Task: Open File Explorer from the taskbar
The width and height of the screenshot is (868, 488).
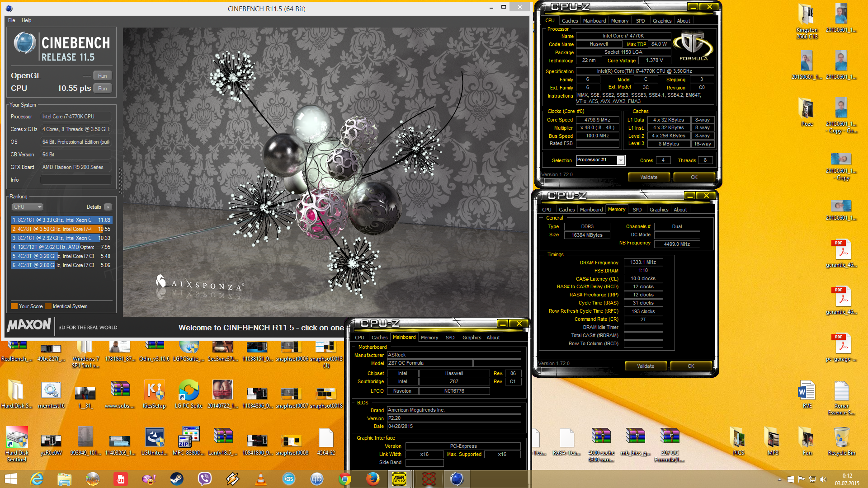Action: [65, 479]
